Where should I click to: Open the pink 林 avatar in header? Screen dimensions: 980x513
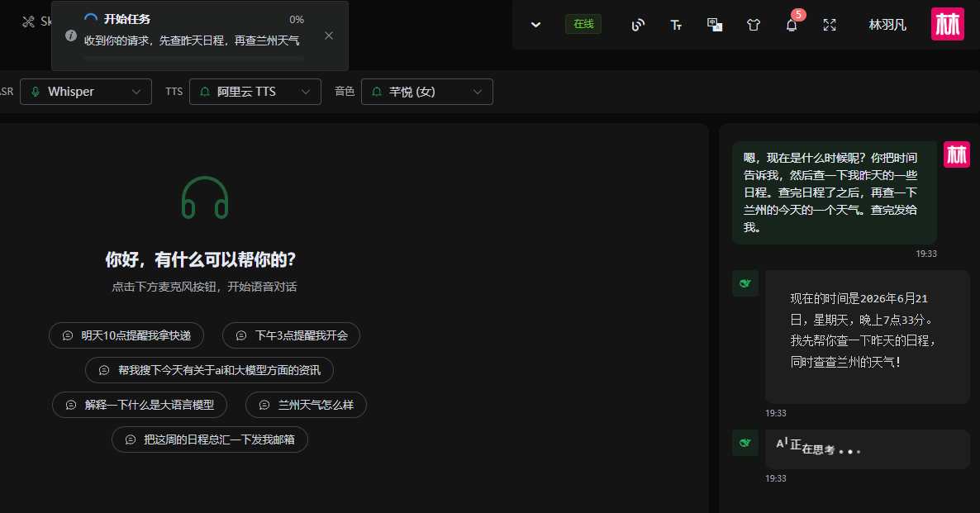coord(948,24)
